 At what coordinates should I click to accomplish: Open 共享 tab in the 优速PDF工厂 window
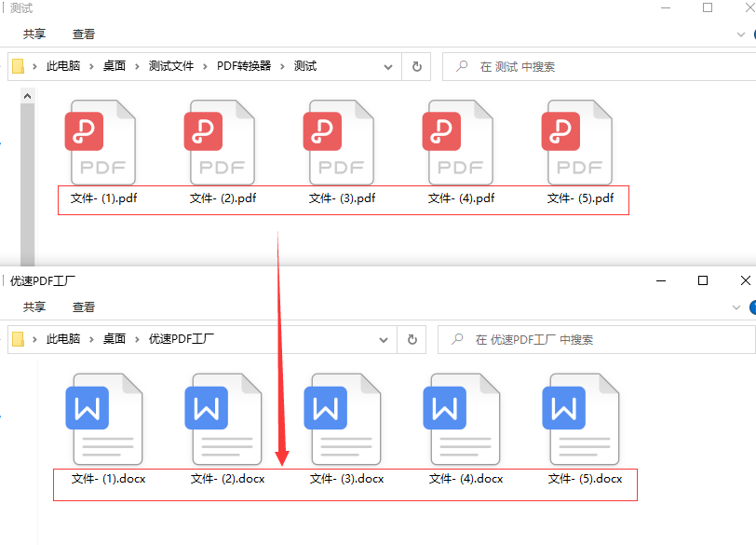point(34,307)
